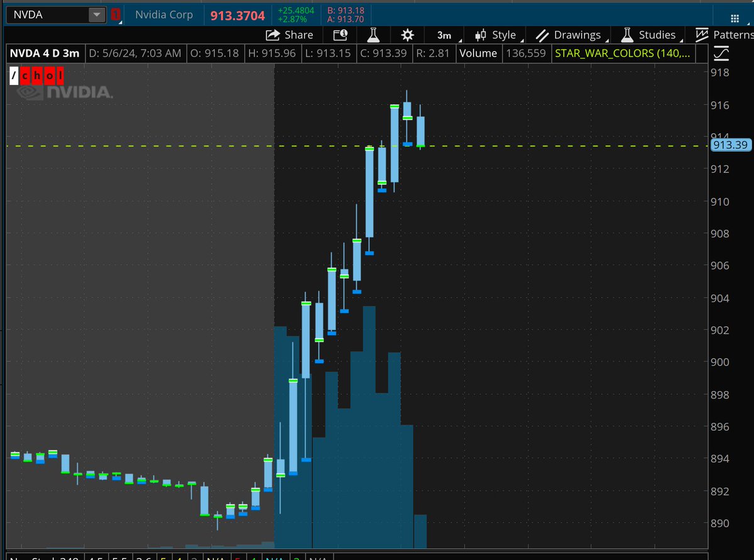Click the +2.87% percent change
Image resolution: width=754 pixels, height=560 pixels.
292,19
